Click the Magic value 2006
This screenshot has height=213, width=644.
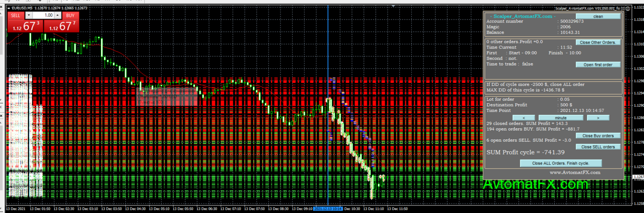(565, 27)
